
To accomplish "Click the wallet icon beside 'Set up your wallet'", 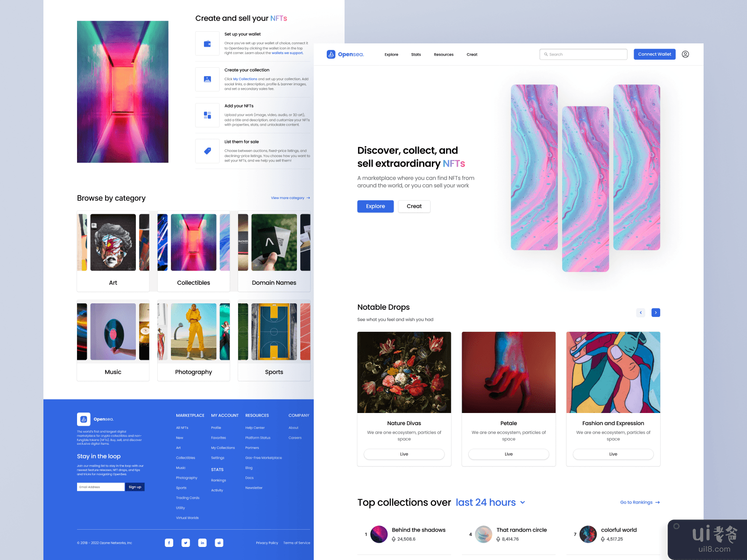I will [x=207, y=43].
